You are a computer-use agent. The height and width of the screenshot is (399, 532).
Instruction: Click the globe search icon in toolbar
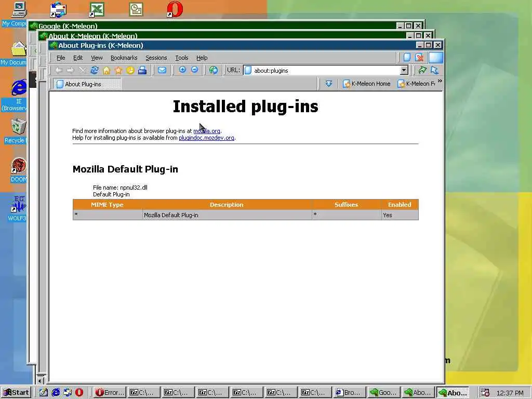coord(214,70)
